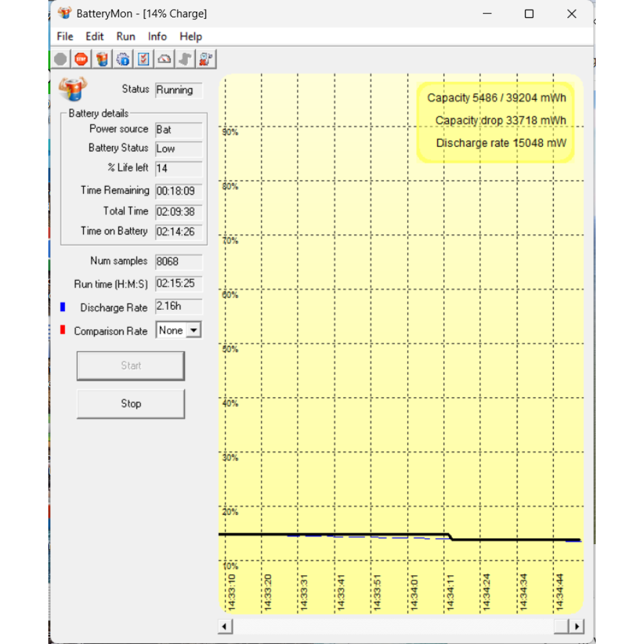Click the grayed-out round start toolbar icon

pyautogui.click(x=61, y=60)
